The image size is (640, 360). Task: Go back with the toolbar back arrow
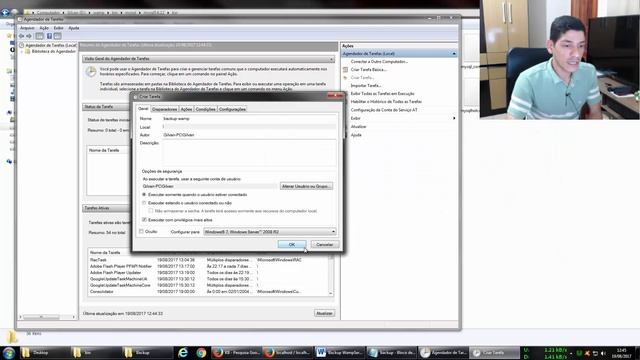click(22, 36)
